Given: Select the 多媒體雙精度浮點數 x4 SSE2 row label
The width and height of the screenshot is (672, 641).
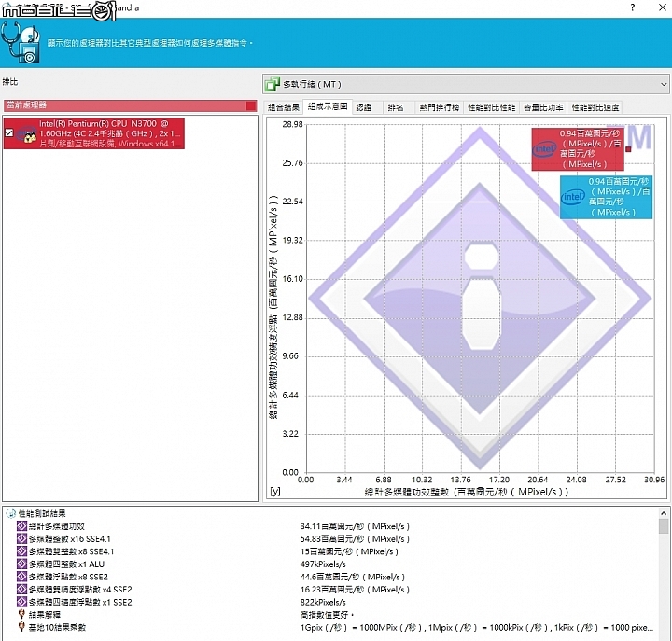Looking at the screenshot, I should pos(80,589).
